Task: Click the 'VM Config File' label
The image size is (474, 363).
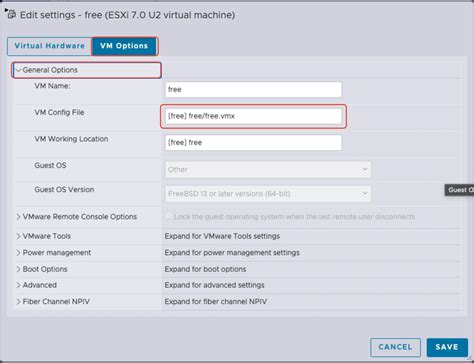Action: click(x=59, y=112)
